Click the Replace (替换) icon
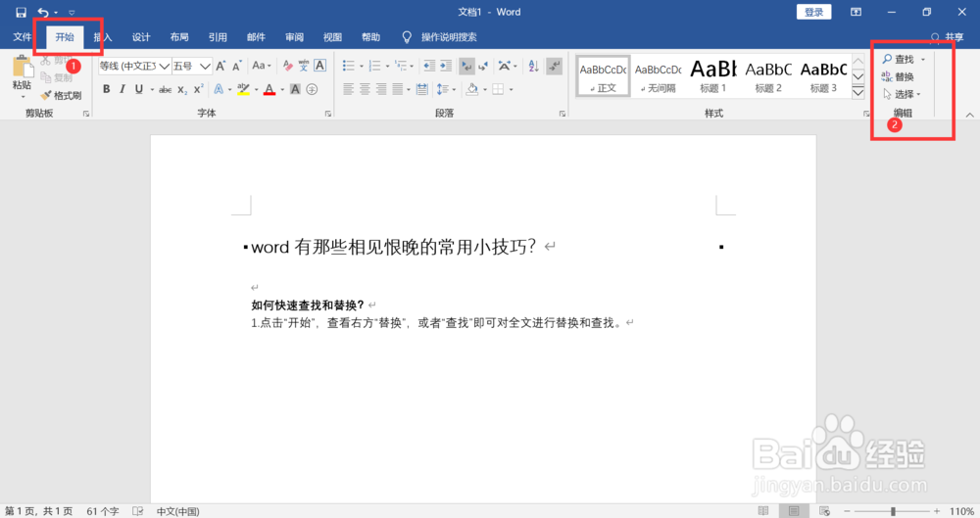 click(x=887, y=76)
